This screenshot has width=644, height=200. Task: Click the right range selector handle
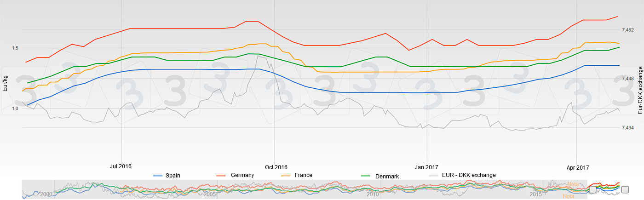pos(625,189)
